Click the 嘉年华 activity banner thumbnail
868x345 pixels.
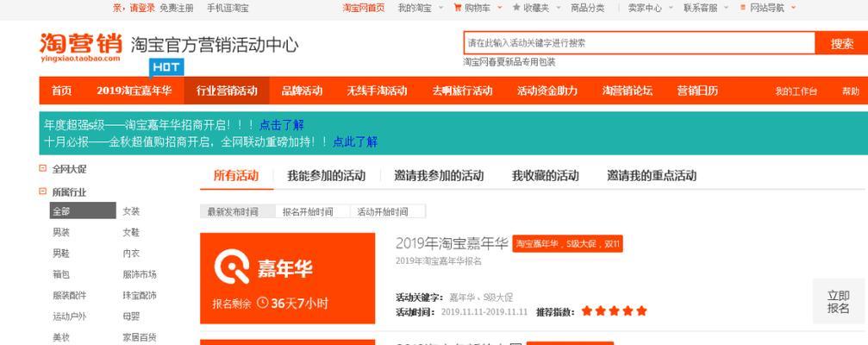287,278
